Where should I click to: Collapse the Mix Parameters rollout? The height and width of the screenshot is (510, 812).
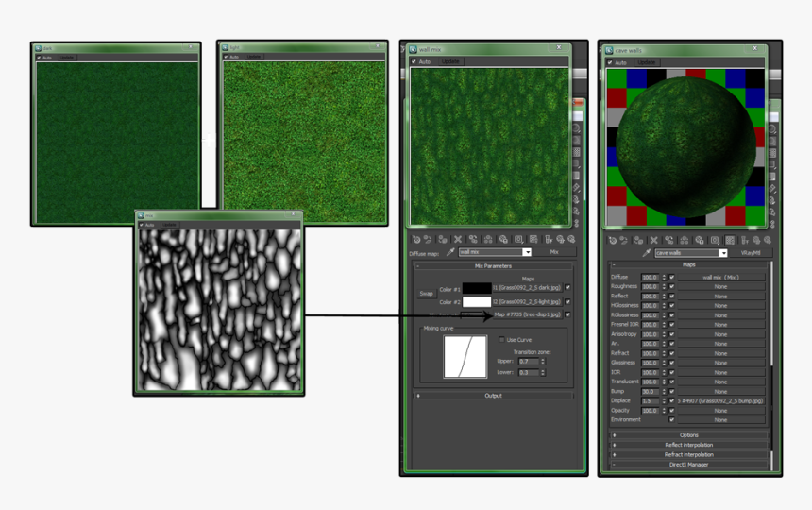click(x=493, y=266)
